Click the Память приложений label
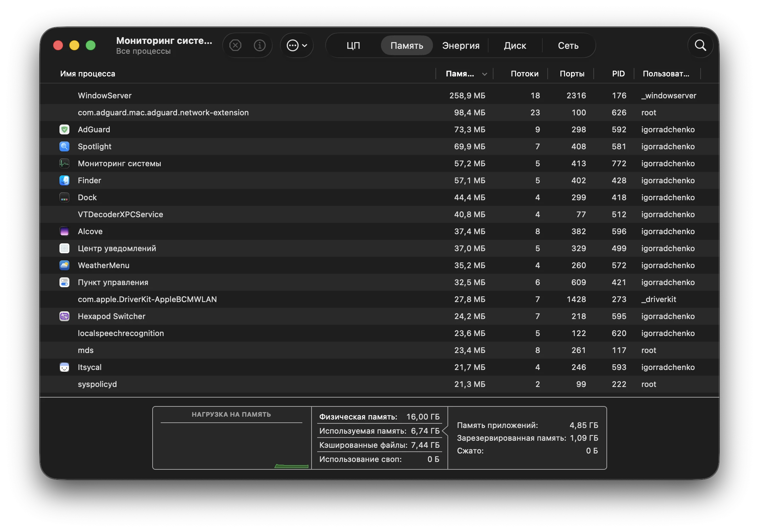The width and height of the screenshot is (759, 532). [x=497, y=425]
